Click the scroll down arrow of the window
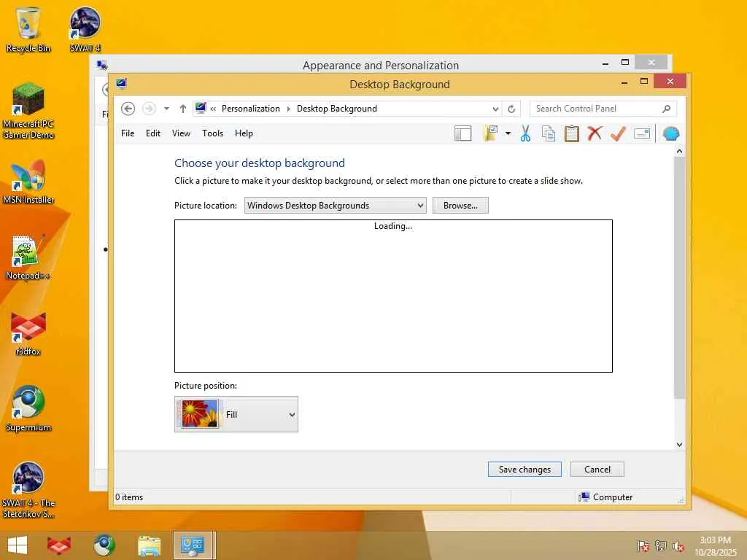 [x=679, y=444]
